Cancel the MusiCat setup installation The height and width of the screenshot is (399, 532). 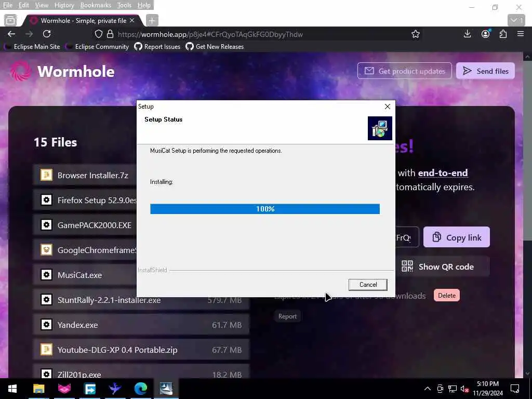click(x=368, y=285)
